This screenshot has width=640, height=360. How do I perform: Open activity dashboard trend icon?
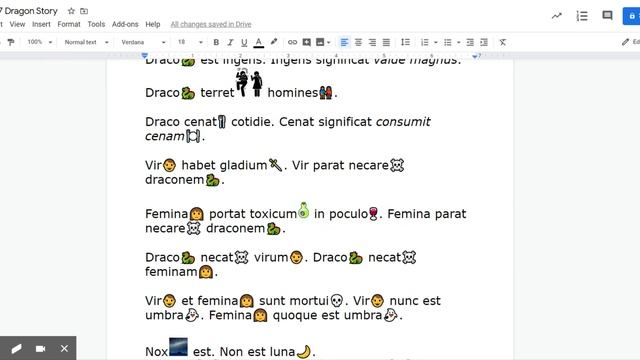click(557, 16)
